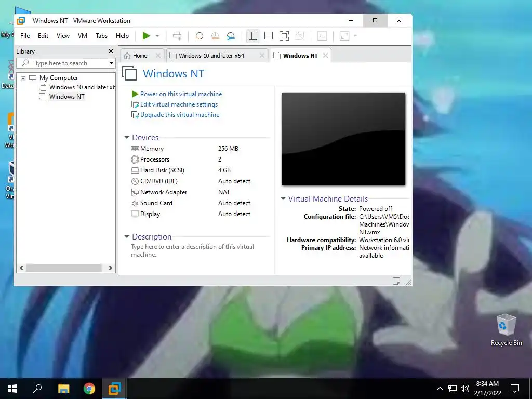Click the stretch guest toolbar icon
Screen dimensions: 532x399
tap(344, 36)
